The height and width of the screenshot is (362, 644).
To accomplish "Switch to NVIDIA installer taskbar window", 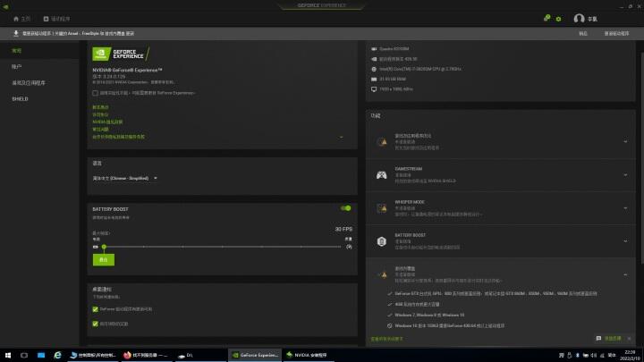I will [308, 355].
